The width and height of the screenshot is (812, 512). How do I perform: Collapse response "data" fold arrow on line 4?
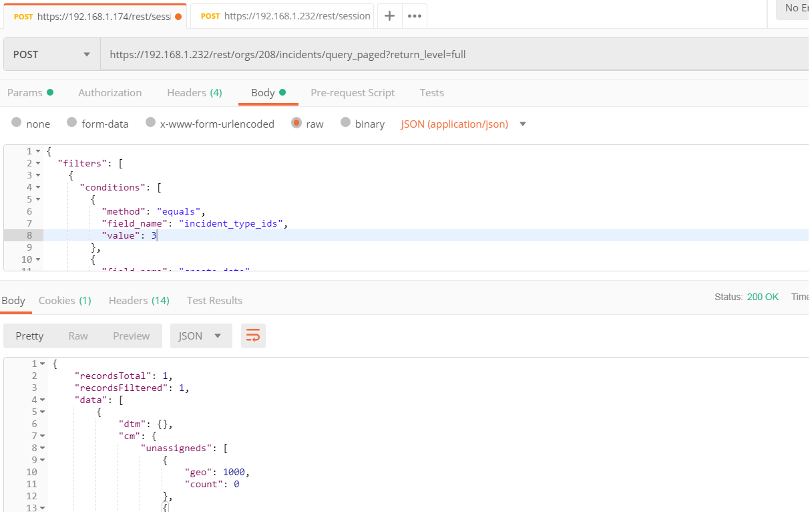pyautogui.click(x=43, y=400)
